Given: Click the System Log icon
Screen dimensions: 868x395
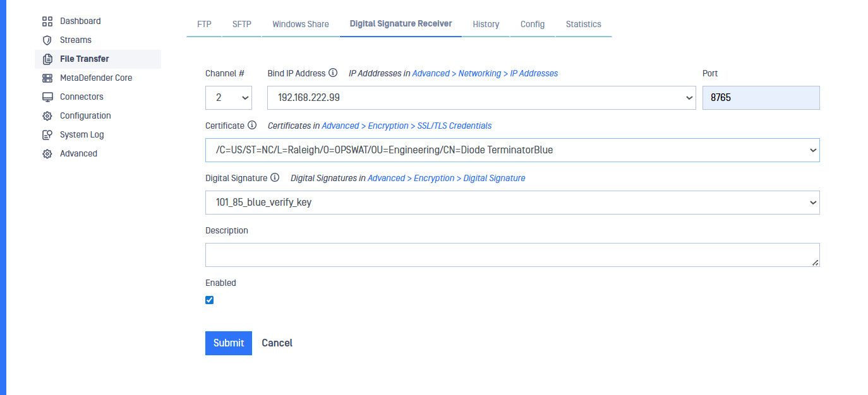Looking at the screenshot, I should [47, 135].
